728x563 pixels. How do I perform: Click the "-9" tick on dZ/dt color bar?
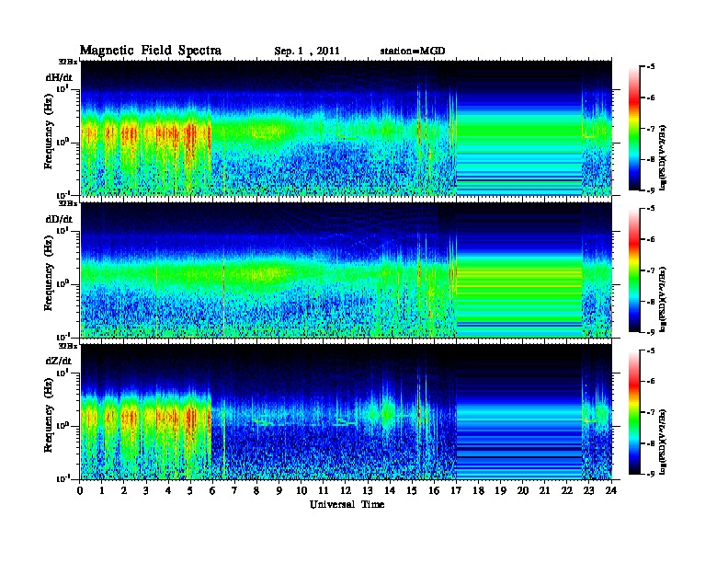pyautogui.click(x=651, y=474)
